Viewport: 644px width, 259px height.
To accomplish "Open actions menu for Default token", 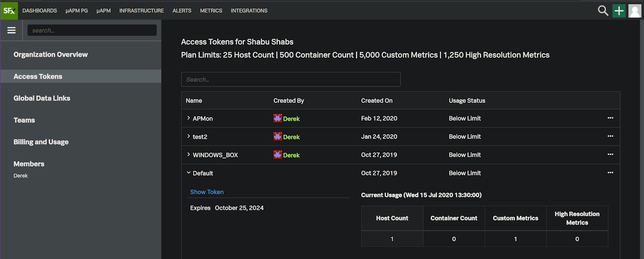I will coord(610,172).
